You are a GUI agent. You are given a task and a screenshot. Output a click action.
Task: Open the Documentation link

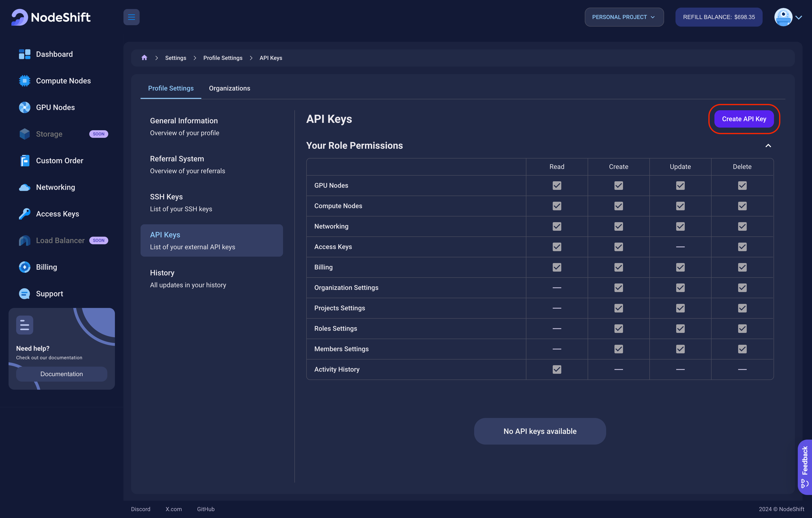(61, 374)
